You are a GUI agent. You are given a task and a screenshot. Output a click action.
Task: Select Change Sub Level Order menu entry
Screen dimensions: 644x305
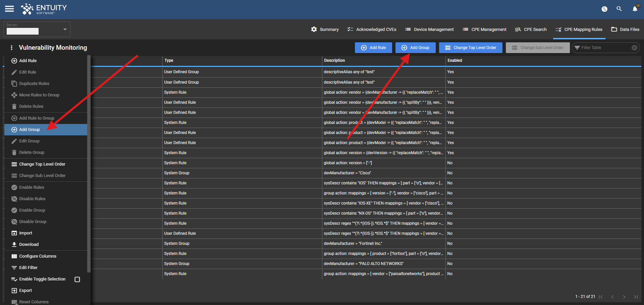click(46, 176)
